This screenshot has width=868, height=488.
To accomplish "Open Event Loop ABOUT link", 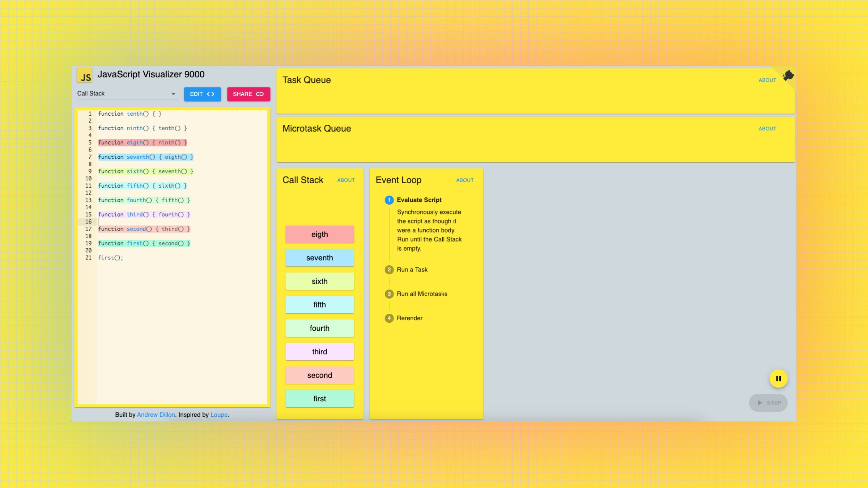I will 464,180.
